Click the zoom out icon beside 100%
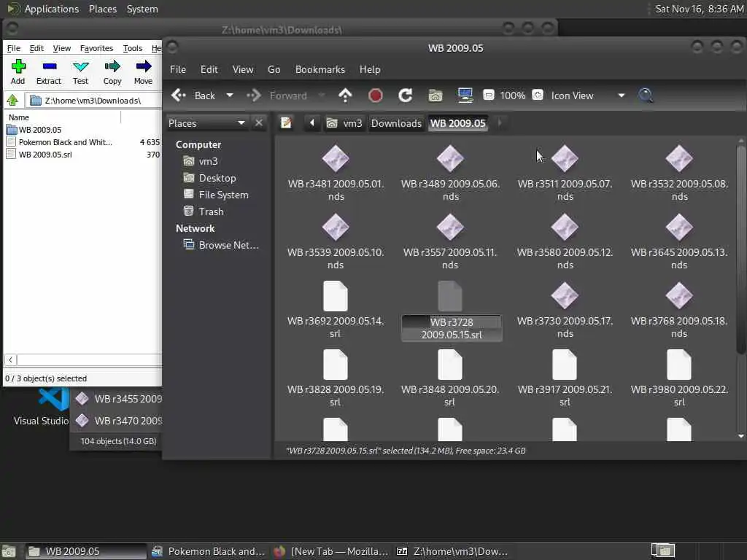Viewport: 747px width, 560px height. pos(488,96)
